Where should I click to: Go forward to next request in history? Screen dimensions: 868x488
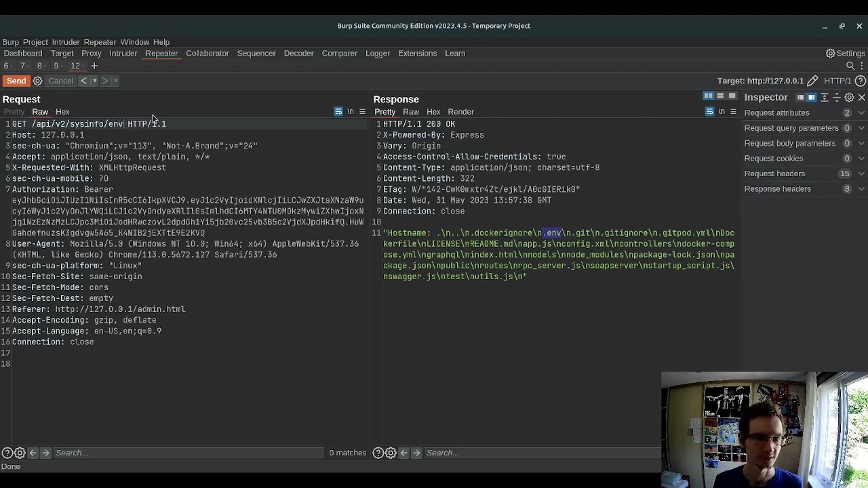tap(105, 81)
